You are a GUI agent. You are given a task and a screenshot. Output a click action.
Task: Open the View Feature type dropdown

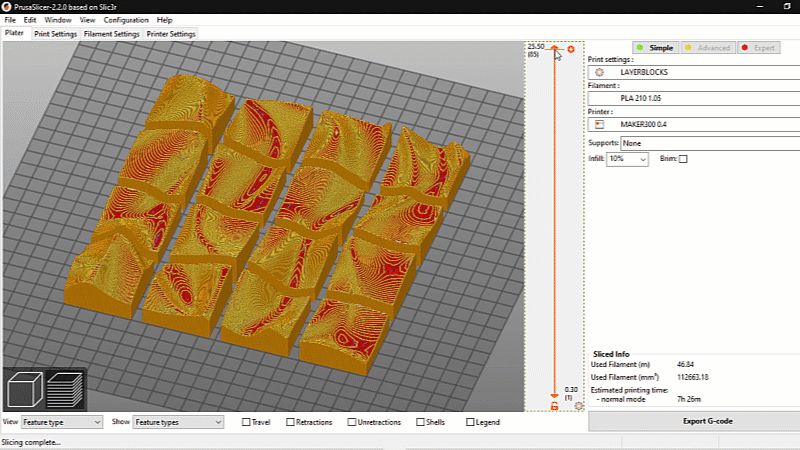point(62,423)
